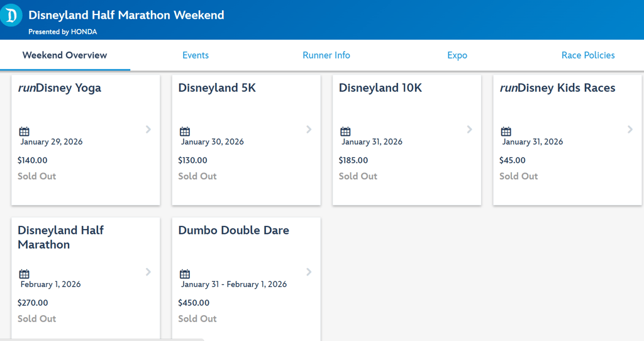Click calendar icon on runDisney Kids Races card
This screenshot has width=644, height=341.
coord(506,131)
